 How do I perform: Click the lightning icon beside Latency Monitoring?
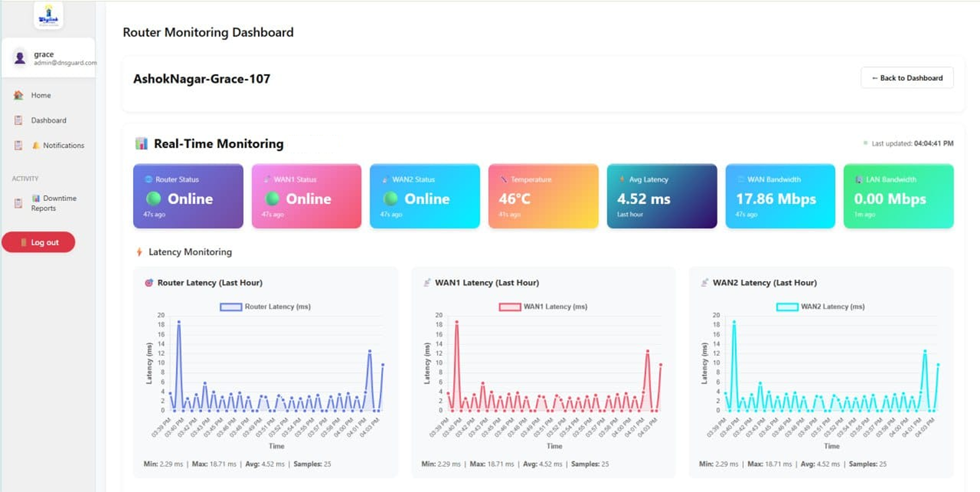click(x=139, y=252)
